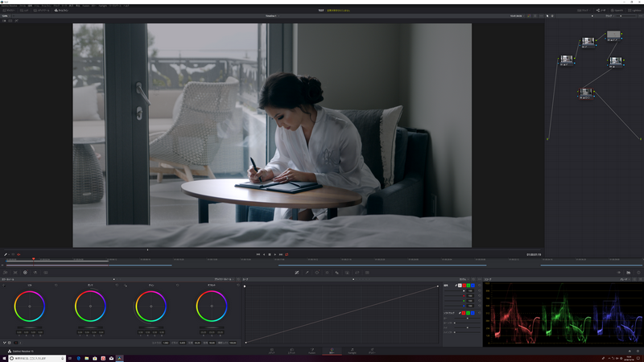Reset the Gamma color wheel

pos(117,285)
